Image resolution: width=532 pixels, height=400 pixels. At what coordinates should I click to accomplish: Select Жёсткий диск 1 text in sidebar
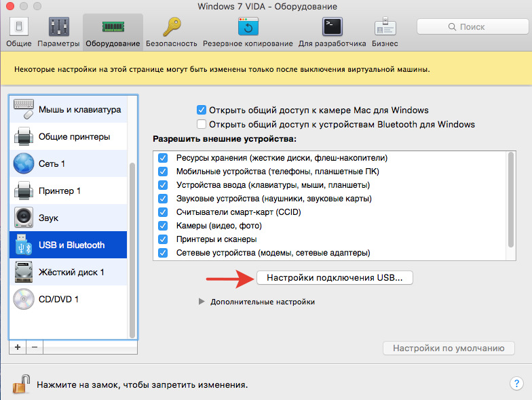coord(71,273)
